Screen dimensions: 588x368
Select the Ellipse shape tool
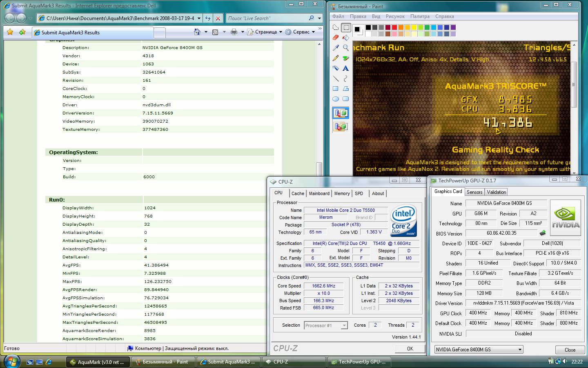coord(336,99)
